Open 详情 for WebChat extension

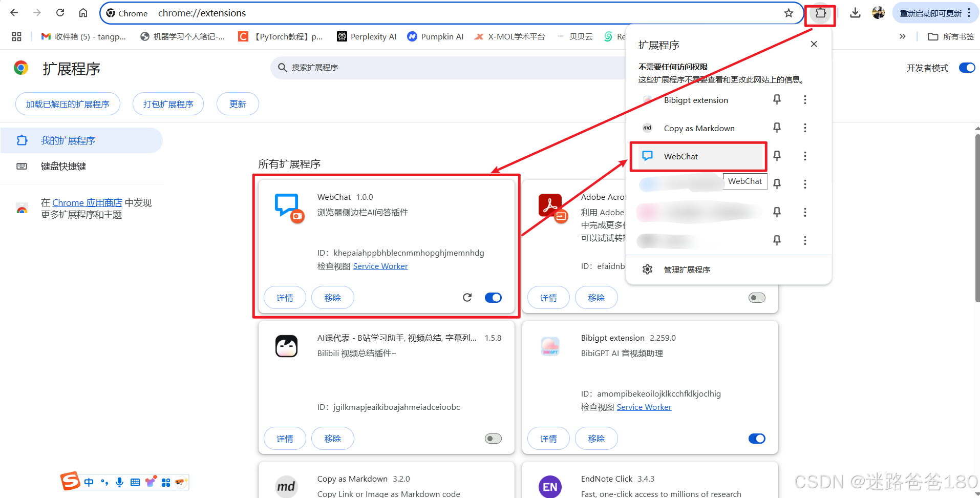click(285, 298)
